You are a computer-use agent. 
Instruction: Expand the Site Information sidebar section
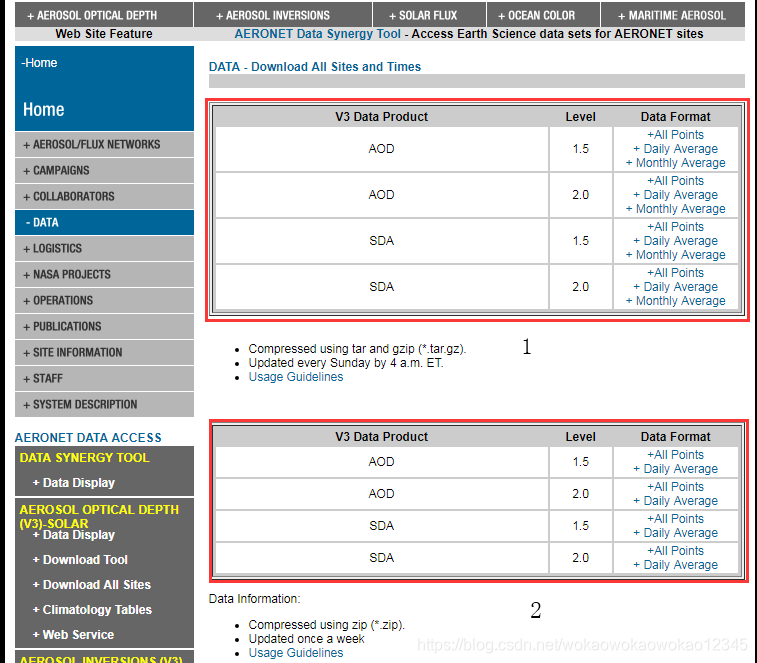coord(104,353)
